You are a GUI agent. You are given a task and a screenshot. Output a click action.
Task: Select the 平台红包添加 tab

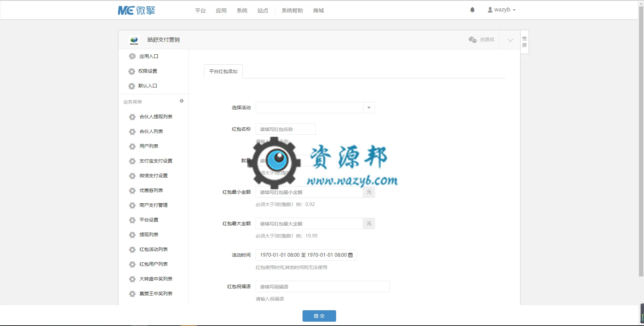pyautogui.click(x=223, y=71)
